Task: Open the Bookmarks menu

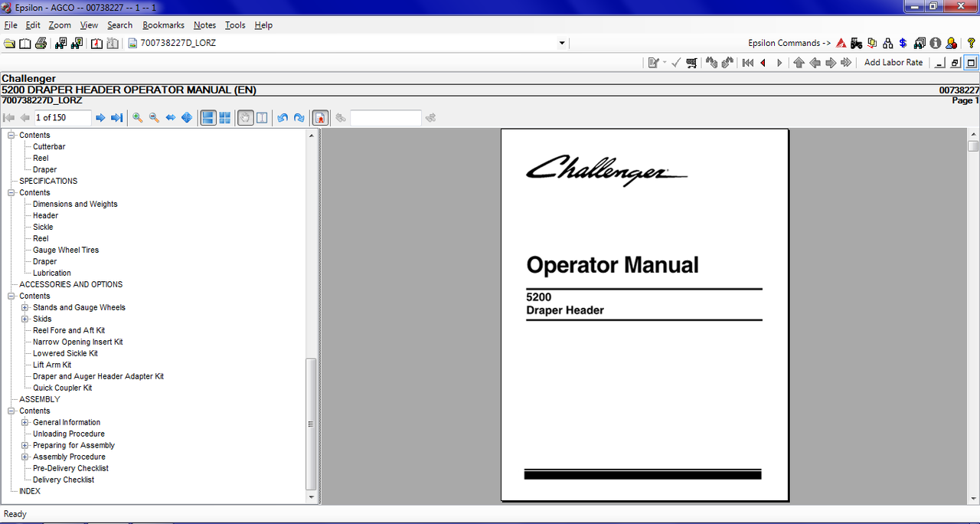Action: click(x=163, y=25)
